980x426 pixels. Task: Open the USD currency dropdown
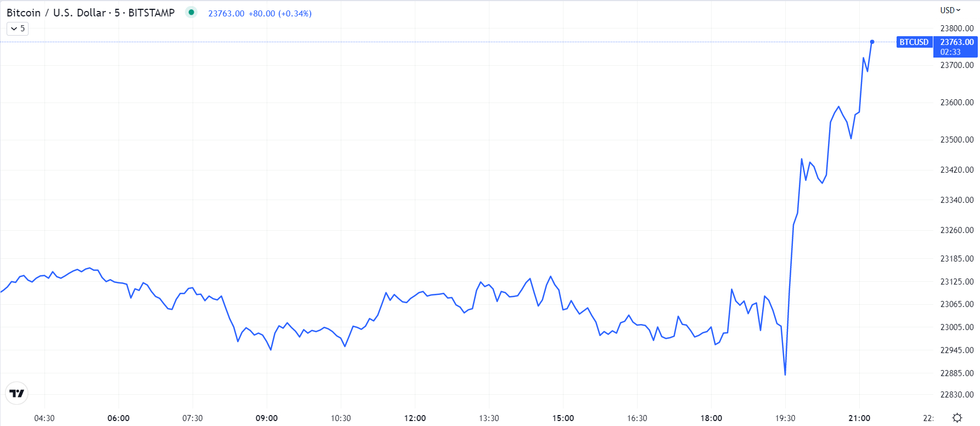pos(950,10)
